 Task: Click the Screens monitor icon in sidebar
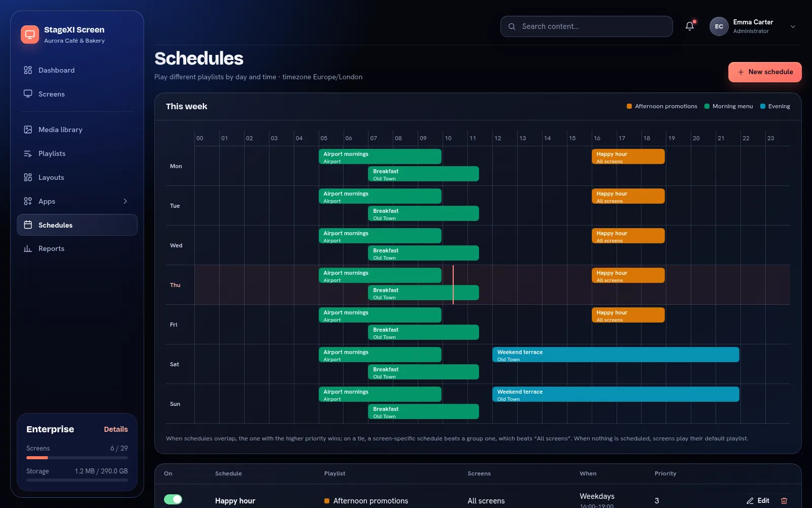click(28, 94)
